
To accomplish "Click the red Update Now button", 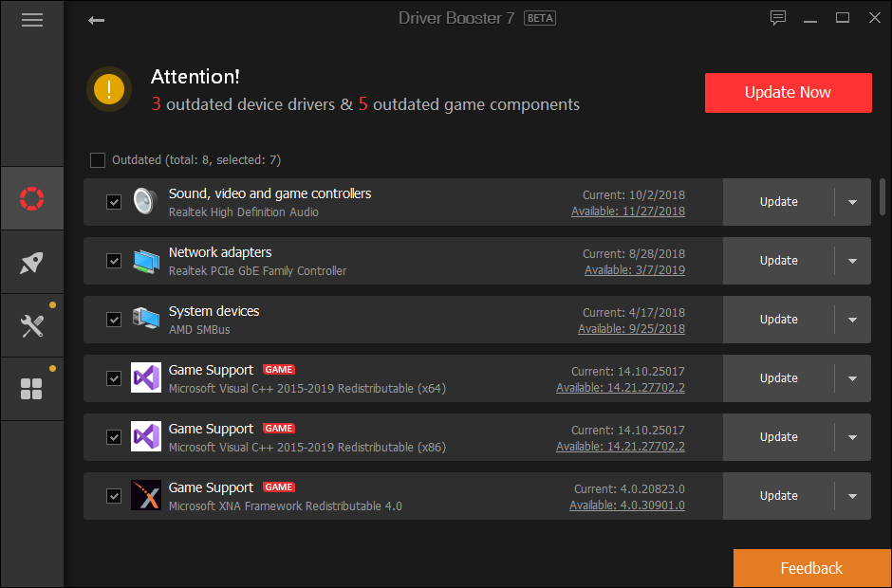I will tap(788, 93).
